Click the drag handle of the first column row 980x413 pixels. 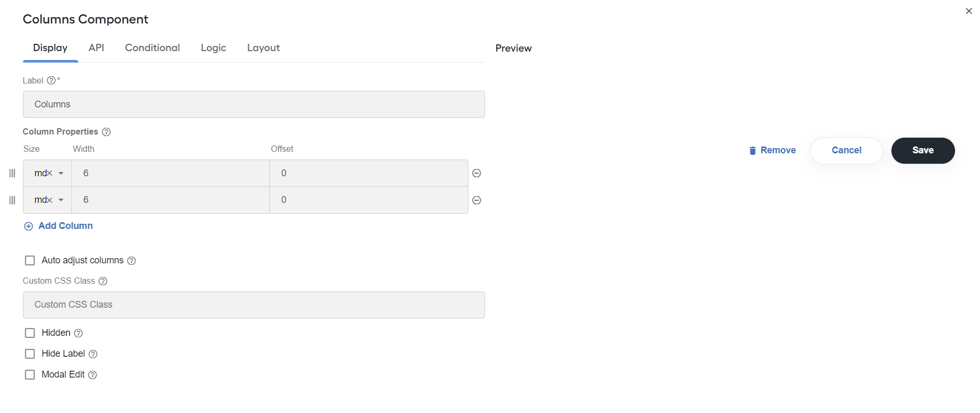[x=13, y=173]
